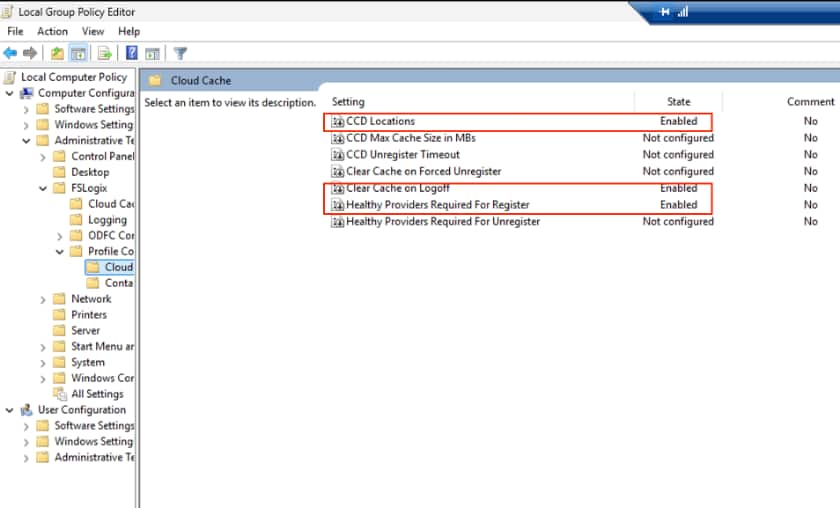Select Administrative Templates under User Configuration
This screenshot has width=840, height=508.
tap(94, 458)
